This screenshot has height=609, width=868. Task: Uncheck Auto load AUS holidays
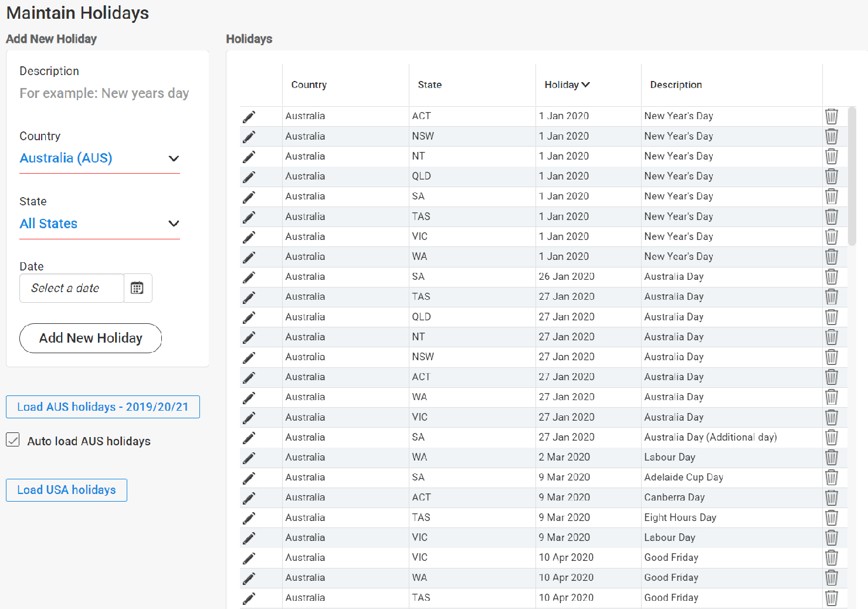pos(12,439)
